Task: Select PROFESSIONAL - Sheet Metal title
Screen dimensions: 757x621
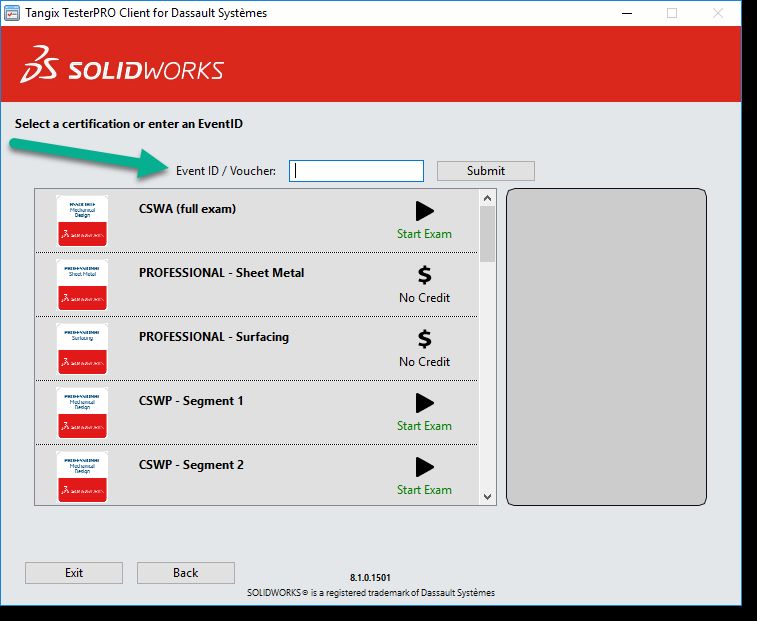Action: coord(222,273)
